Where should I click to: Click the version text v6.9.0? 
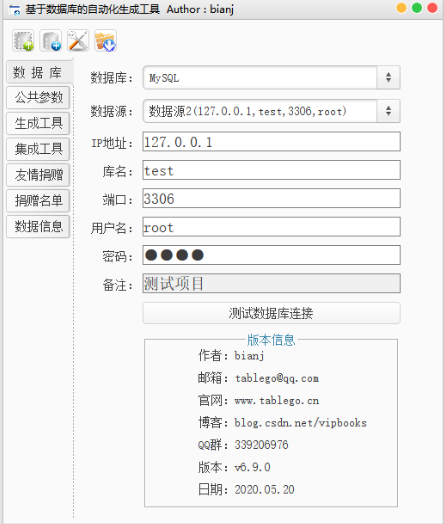[x=252, y=467]
